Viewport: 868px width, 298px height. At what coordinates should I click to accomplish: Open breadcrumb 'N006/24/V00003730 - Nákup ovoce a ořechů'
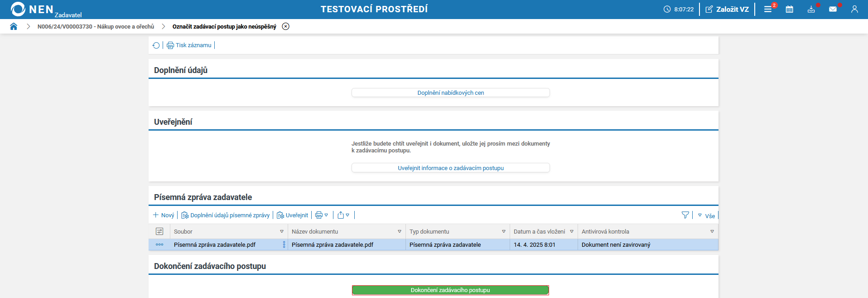tap(96, 27)
